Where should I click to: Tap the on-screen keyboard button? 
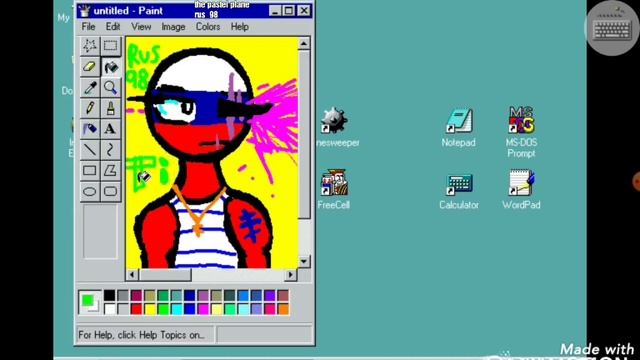[x=612, y=29]
